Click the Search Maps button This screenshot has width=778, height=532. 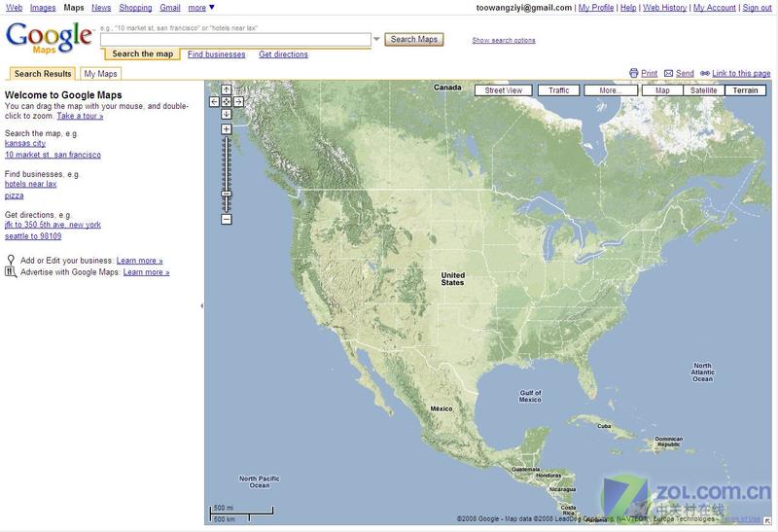[x=414, y=39]
